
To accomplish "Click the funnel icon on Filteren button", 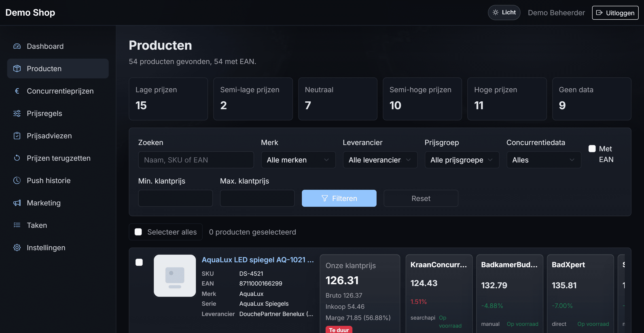I will click(324, 199).
